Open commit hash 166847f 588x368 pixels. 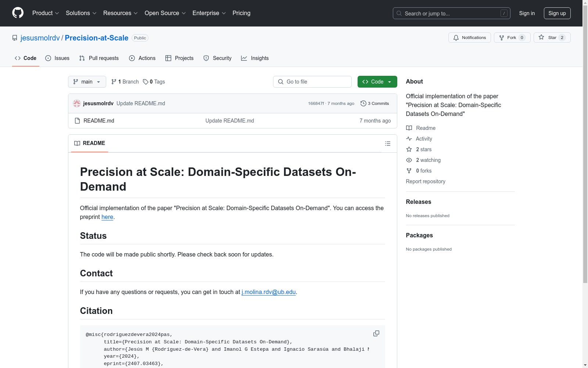(x=316, y=103)
